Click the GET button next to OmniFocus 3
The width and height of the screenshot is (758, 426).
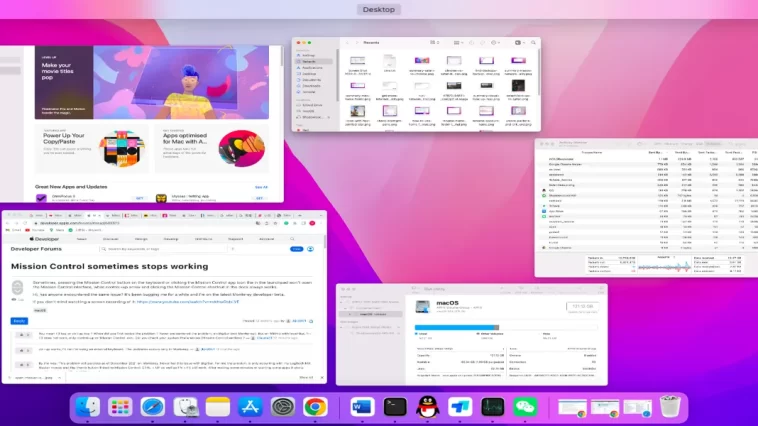(x=139, y=198)
